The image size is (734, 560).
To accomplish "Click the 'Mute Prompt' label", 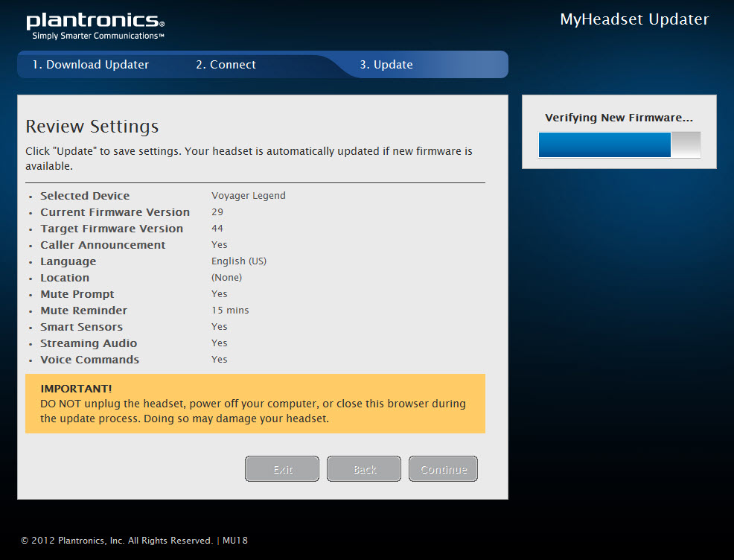I will point(77,294).
